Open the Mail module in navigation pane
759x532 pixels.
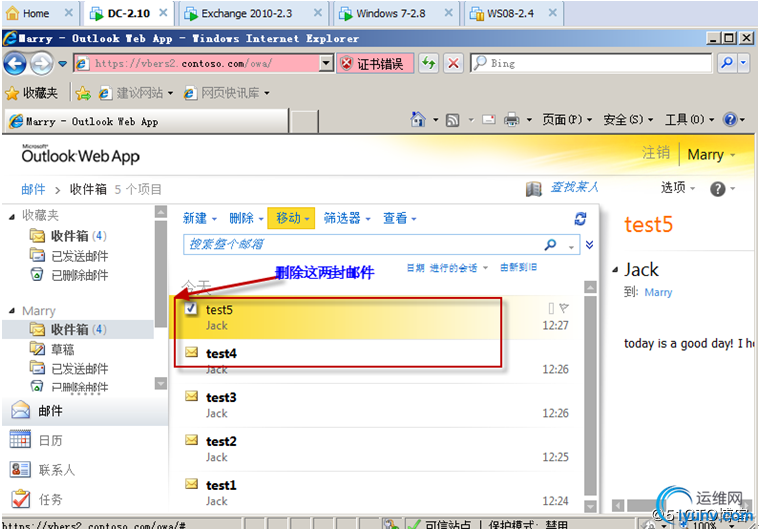(85, 410)
